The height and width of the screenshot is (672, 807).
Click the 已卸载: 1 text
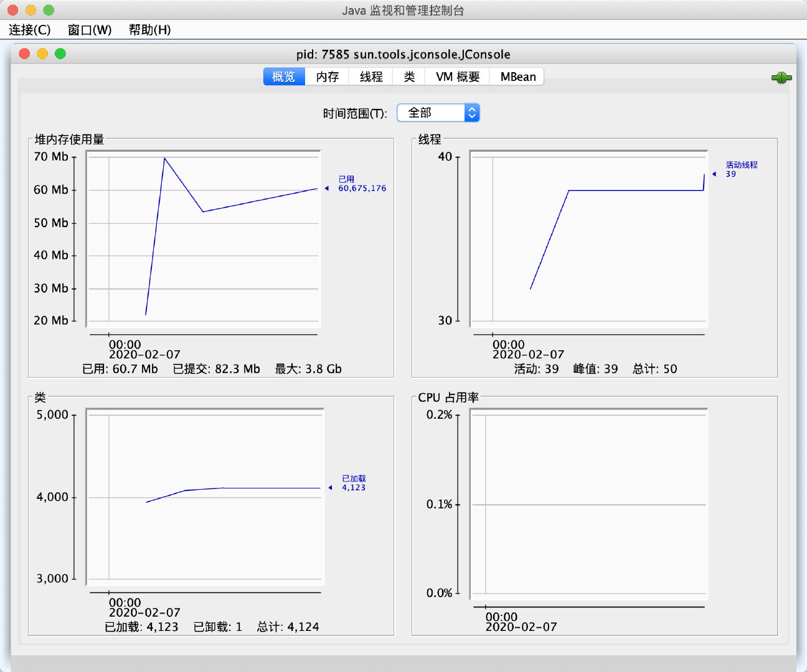218,627
